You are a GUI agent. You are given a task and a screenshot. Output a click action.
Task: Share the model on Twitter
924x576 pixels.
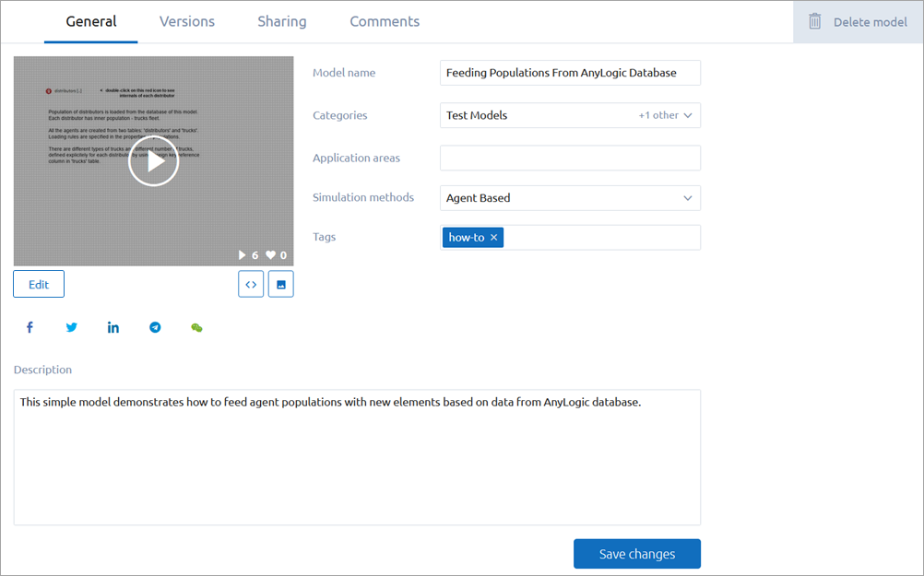(71, 327)
